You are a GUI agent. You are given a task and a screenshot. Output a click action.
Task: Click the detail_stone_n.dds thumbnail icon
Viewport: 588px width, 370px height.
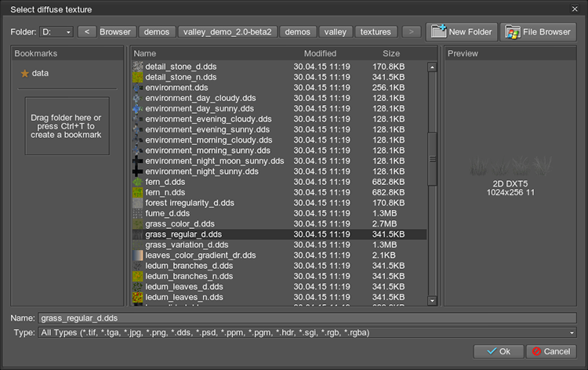point(138,78)
